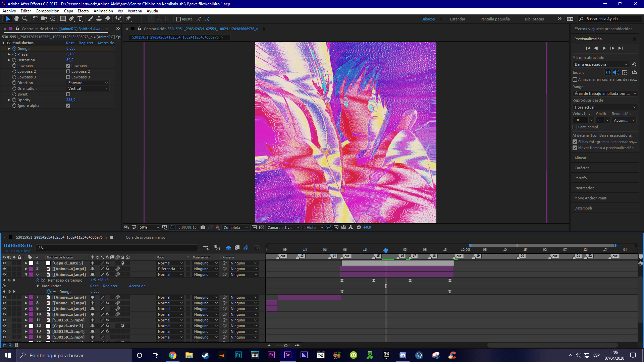Open the 50% magnification dropdown
The width and height of the screenshot is (644, 362).
149,227
